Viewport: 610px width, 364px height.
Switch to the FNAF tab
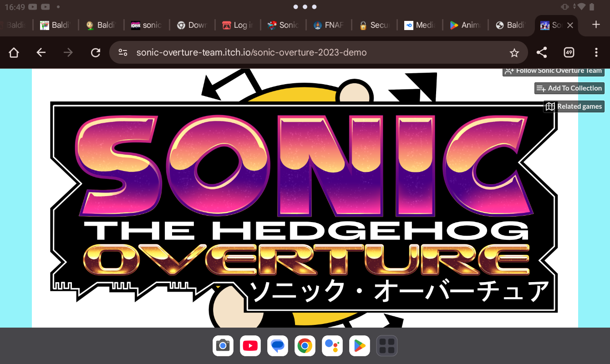[328, 25]
